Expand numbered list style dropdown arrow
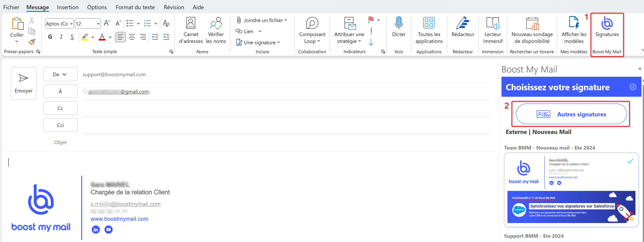Viewport: 644px width, 242px height. pos(156,24)
